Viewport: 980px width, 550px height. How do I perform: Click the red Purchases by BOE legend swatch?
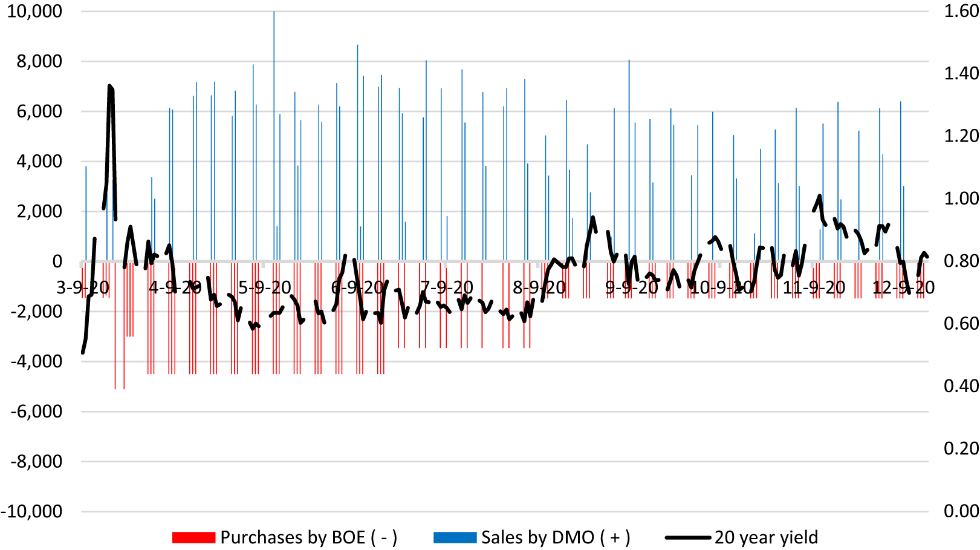click(193, 538)
